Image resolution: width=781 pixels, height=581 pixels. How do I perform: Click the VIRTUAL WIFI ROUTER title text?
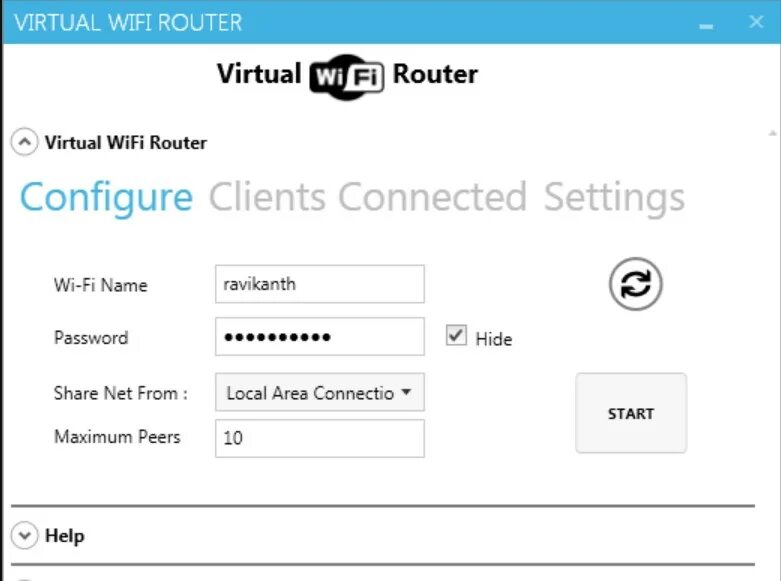coord(129,22)
